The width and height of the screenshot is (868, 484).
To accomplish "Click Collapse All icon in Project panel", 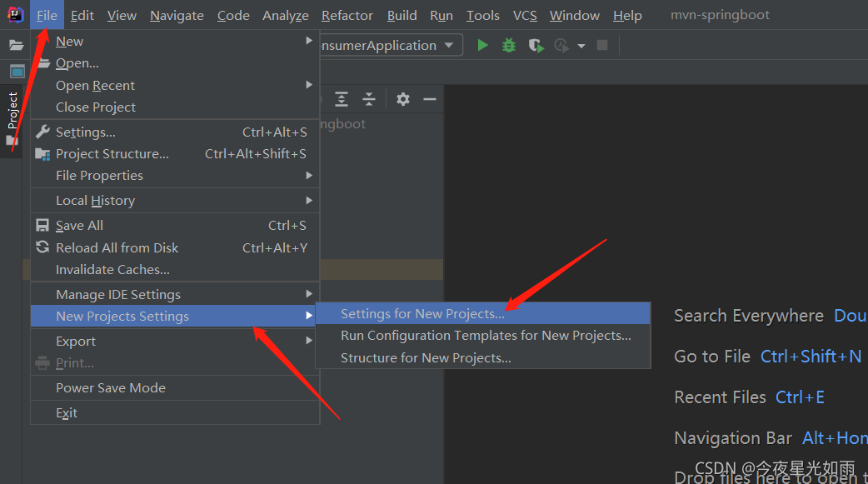I will 369,99.
